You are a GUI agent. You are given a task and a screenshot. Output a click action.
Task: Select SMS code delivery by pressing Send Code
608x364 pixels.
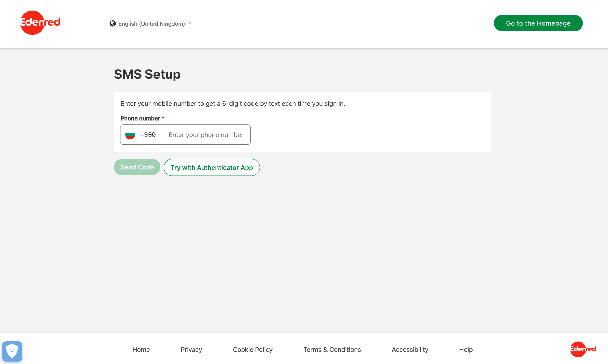137,167
